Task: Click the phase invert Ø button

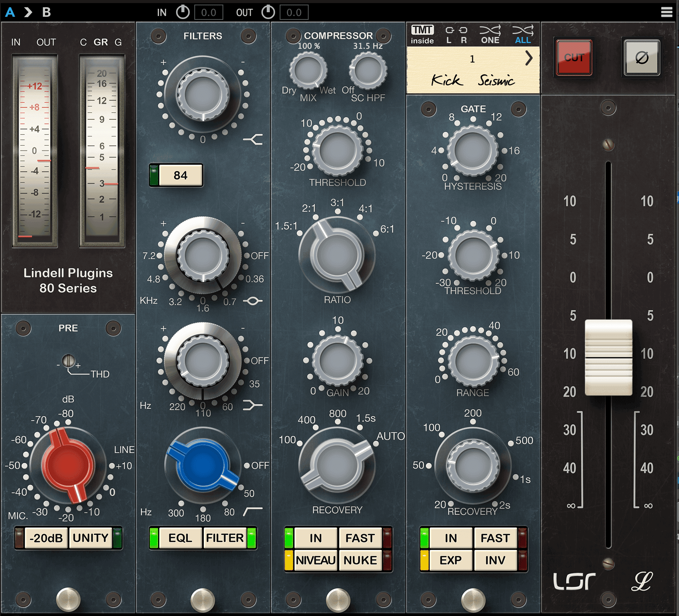Action: pos(642,58)
